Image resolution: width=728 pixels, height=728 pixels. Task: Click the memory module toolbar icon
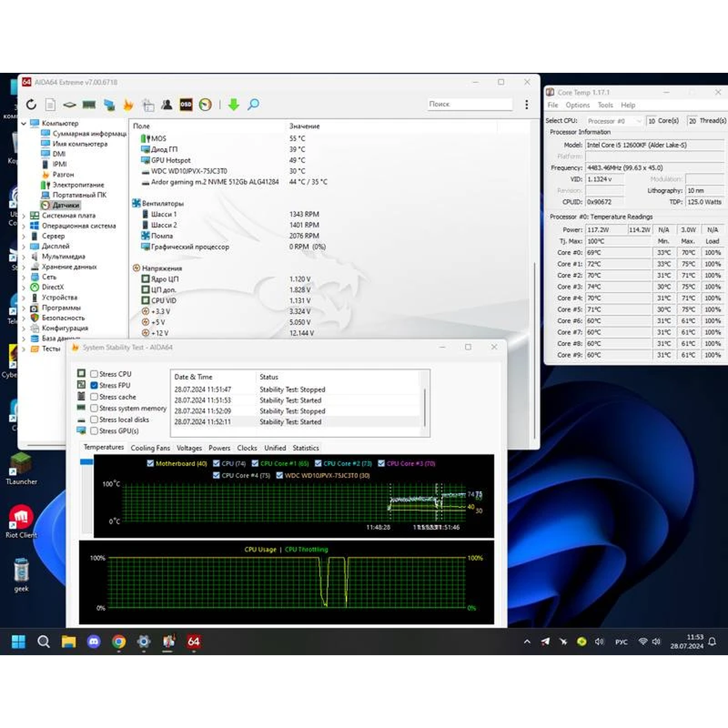(x=89, y=104)
